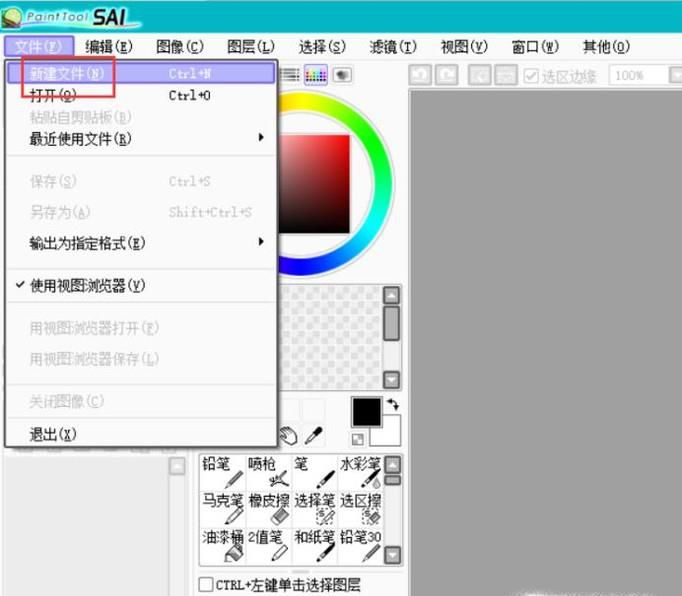The image size is (682, 596).
Task: Pick the hand pan tool
Action: [x=288, y=436]
